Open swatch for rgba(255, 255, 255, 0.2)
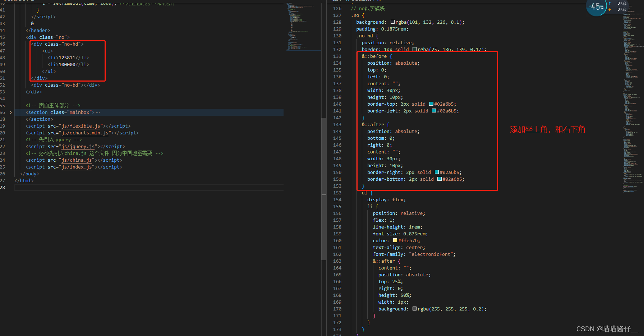The width and height of the screenshot is (644, 336). (414, 309)
